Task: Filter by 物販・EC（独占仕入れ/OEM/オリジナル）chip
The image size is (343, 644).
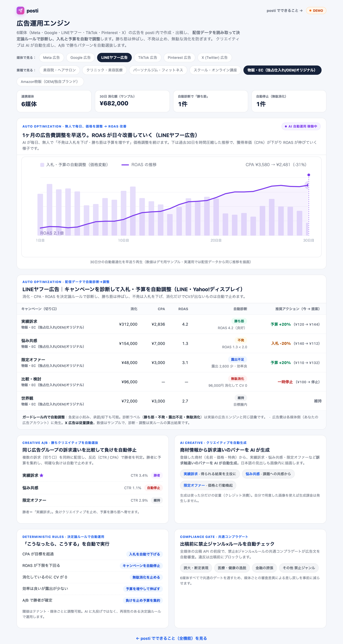Action: click(x=282, y=70)
